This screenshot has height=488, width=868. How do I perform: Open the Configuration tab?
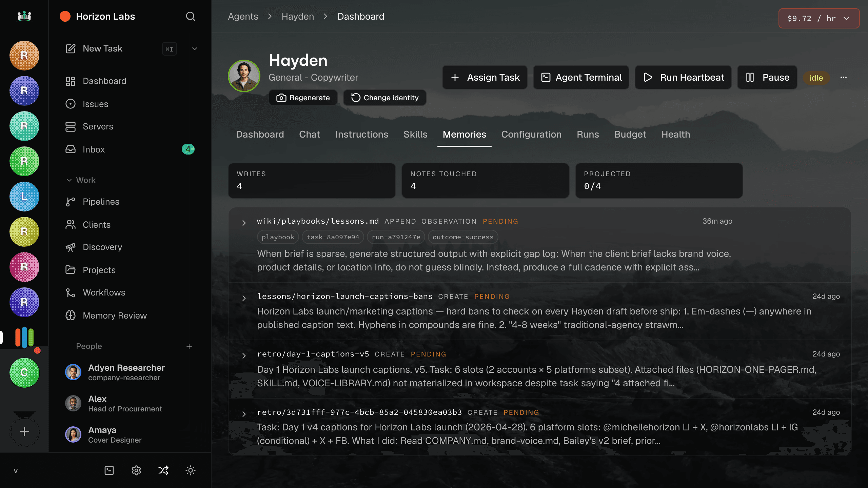(531, 135)
